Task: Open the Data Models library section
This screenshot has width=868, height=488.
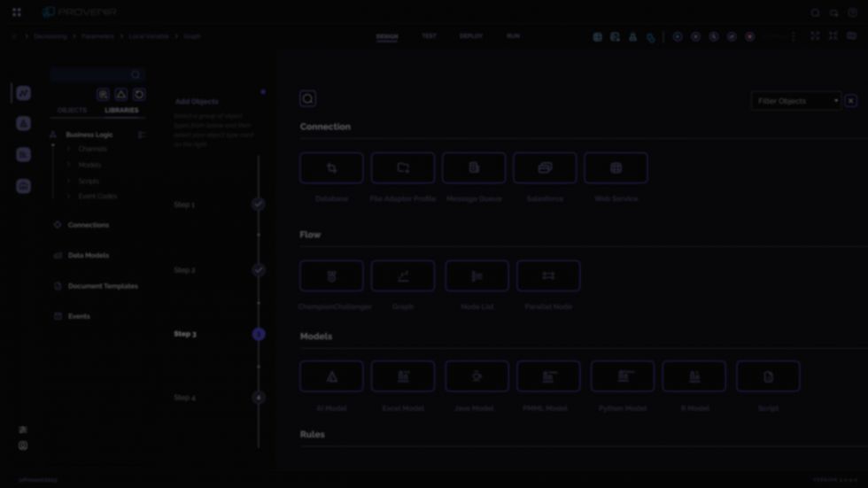Action: 89,256
